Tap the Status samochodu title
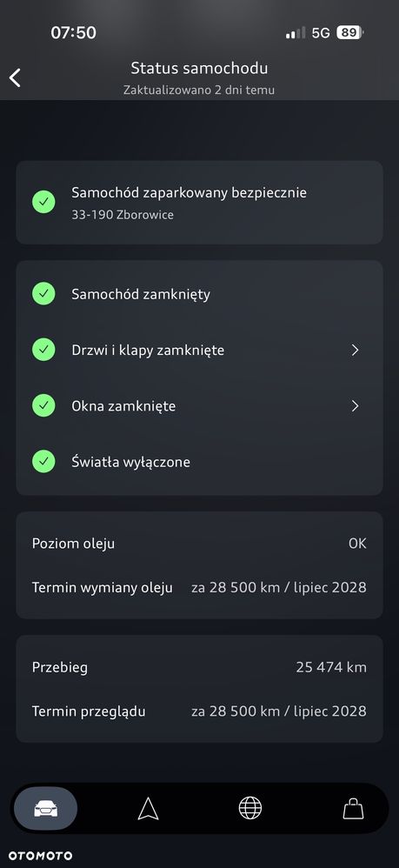This screenshot has height=868, width=399. tap(199, 69)
